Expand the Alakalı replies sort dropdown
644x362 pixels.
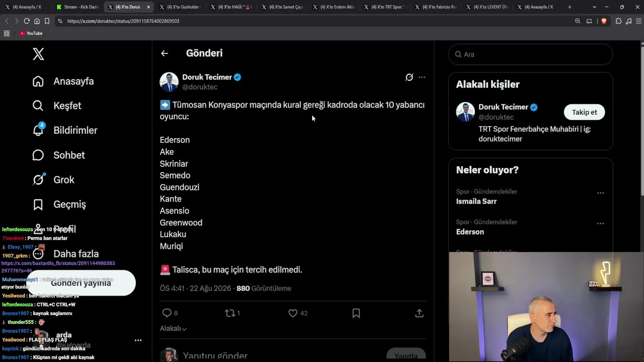click(173, 329)
